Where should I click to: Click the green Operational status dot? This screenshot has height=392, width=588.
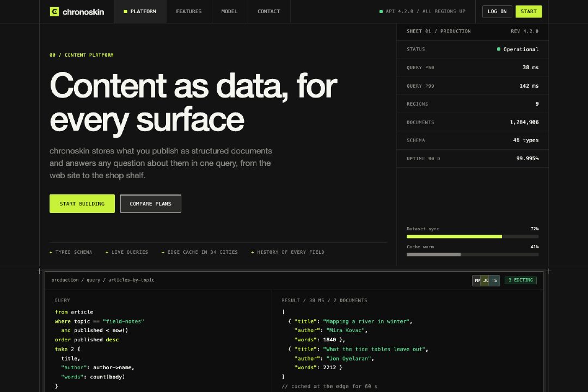498,49
